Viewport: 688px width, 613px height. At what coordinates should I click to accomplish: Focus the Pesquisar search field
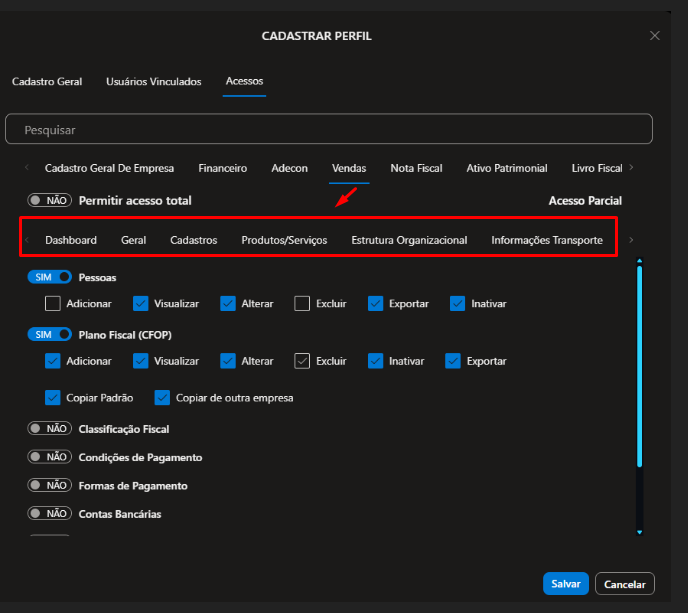(x=328, y=130)
